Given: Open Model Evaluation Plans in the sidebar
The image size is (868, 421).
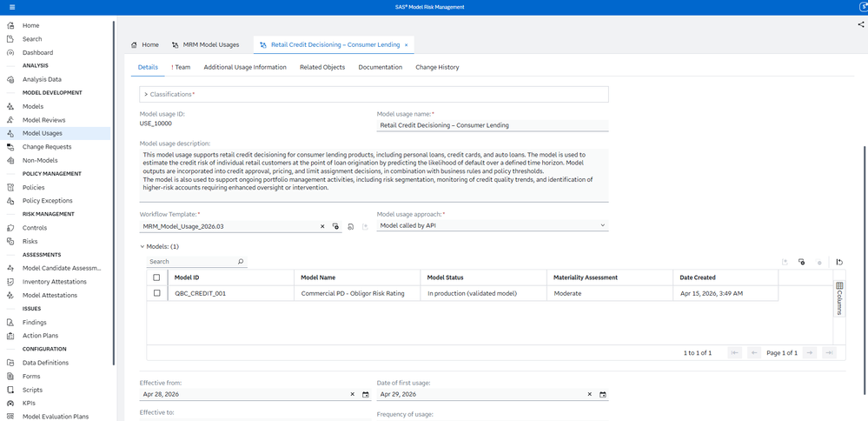Looking at the screenshot, I should 56,417.
